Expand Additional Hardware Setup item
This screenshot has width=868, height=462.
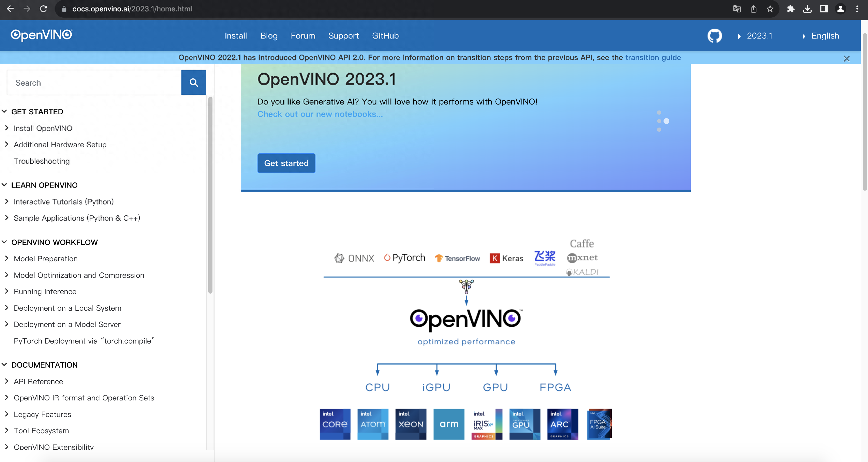(x=7, y=144)
